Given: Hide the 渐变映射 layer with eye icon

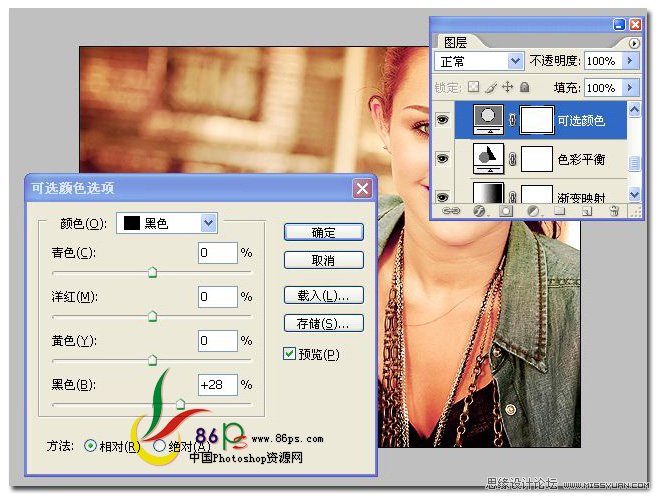Looking at the screenshot, I should tap(442, 197).
